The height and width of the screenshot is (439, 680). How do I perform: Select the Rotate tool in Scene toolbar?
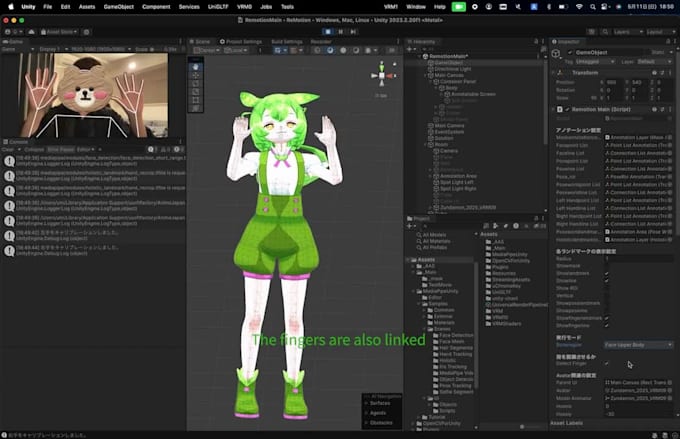(x=196, y=83)
